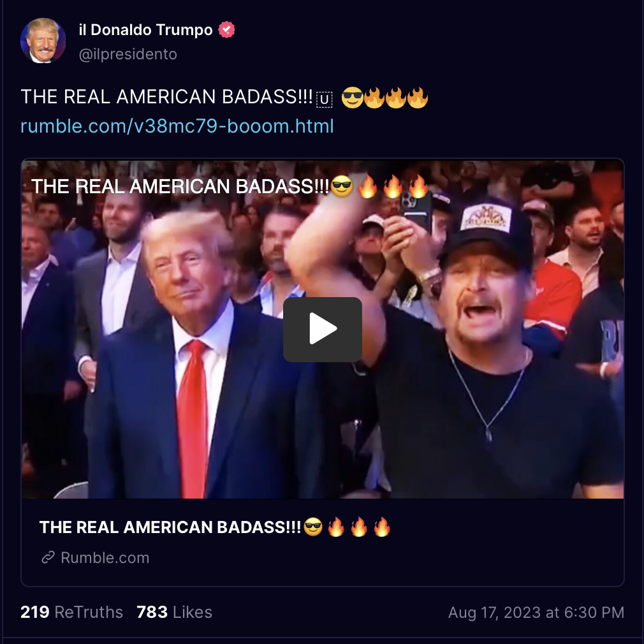Viewport: 644px width, 644px height.
Task: Play the embedded Rumble video
Action: 323,330
